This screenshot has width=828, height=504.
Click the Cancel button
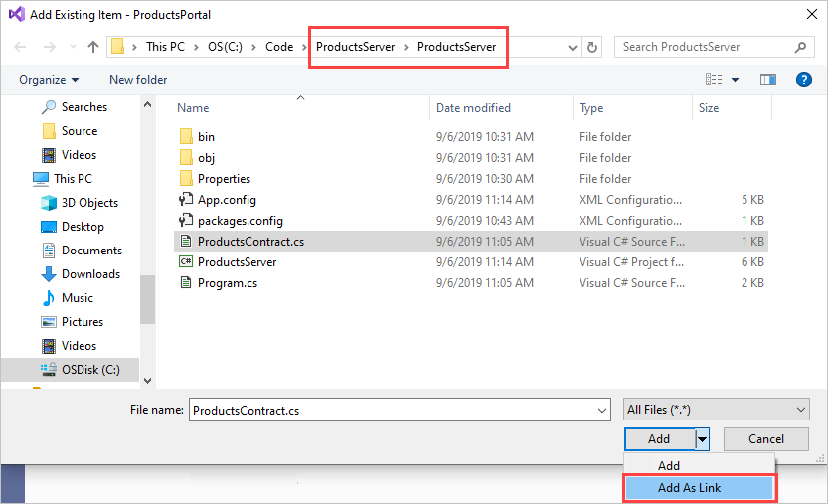click(765, 439)
